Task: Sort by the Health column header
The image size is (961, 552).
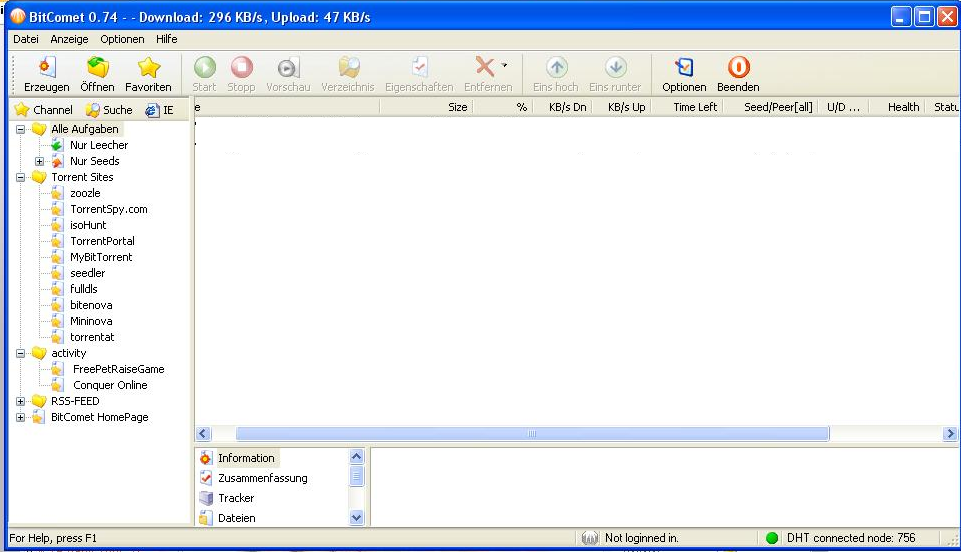Action: (895, 107)
